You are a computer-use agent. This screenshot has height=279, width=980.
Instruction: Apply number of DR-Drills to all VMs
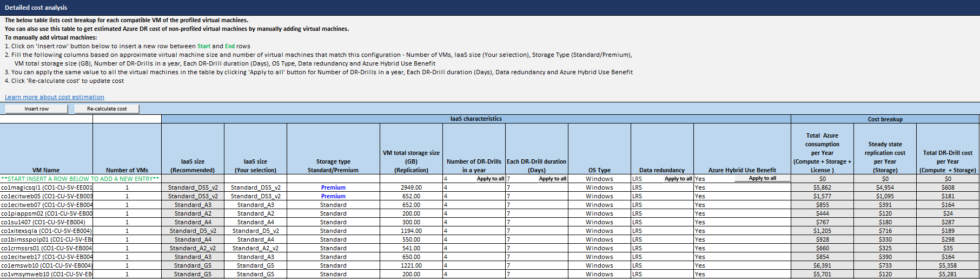pyautogui.click(x=490, y=178)
